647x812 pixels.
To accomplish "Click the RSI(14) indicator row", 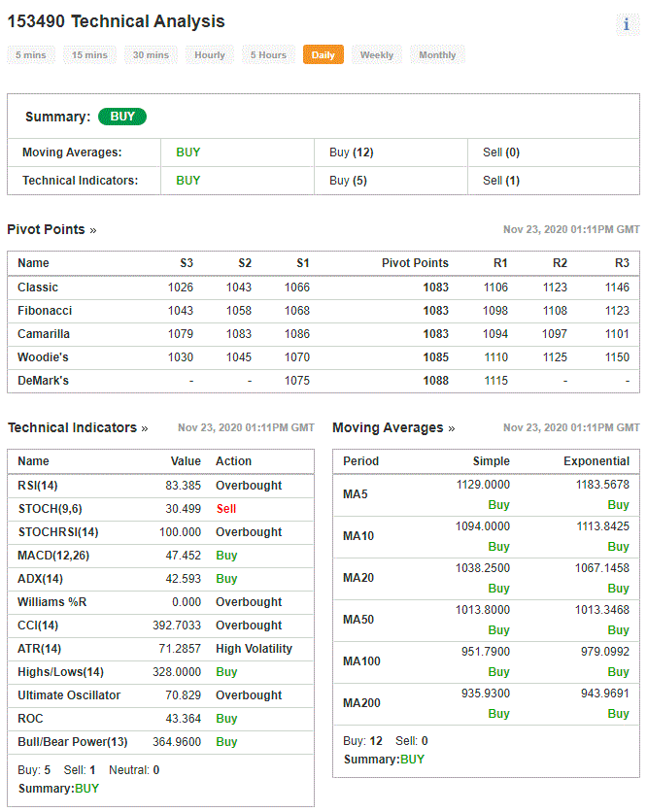I will 160,486.
